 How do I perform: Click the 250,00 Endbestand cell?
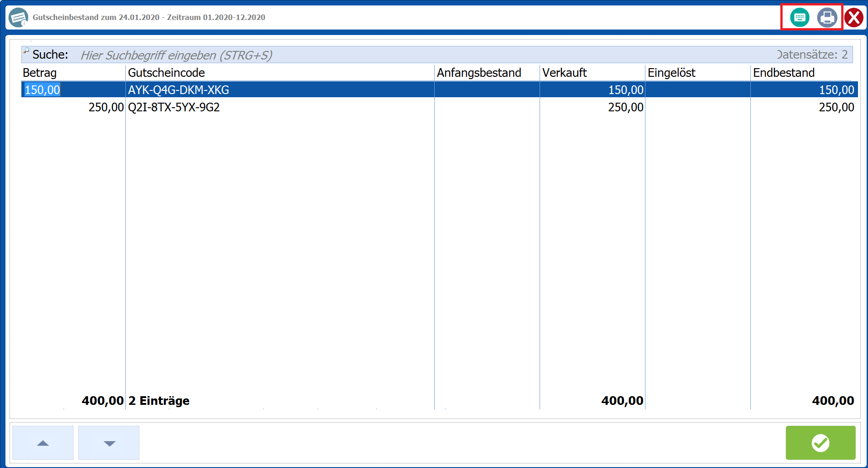836,107
